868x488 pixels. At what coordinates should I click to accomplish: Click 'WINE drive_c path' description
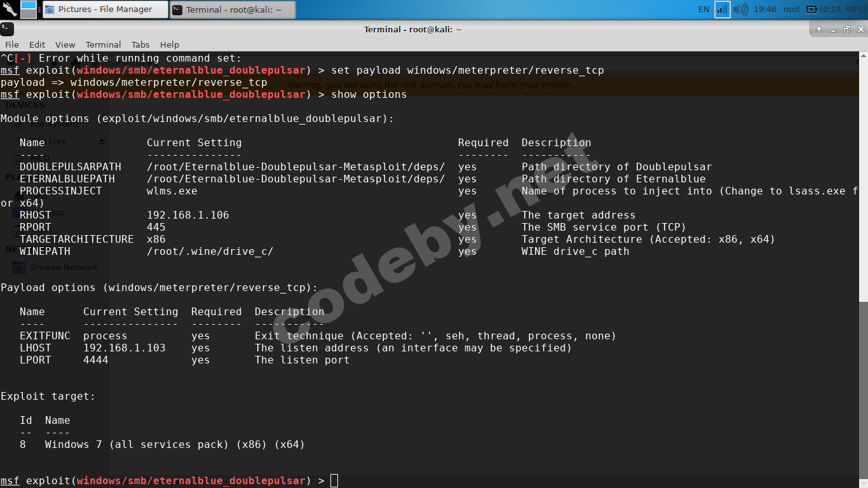point(576,251)
